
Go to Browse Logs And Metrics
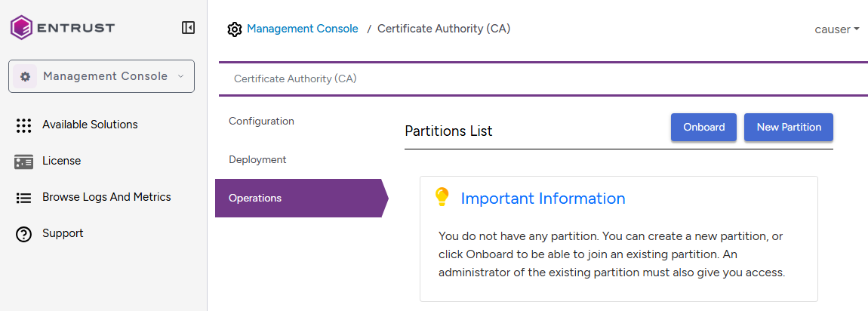tap(106, 197)
